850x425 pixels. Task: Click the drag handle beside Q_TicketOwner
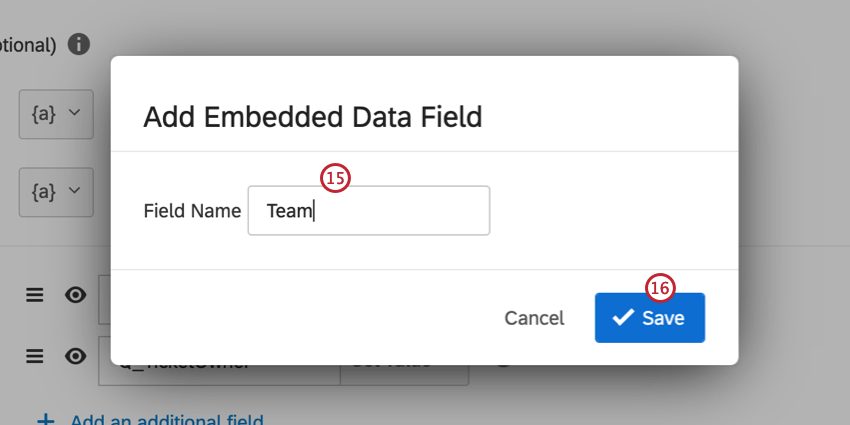tap(35, 355)
